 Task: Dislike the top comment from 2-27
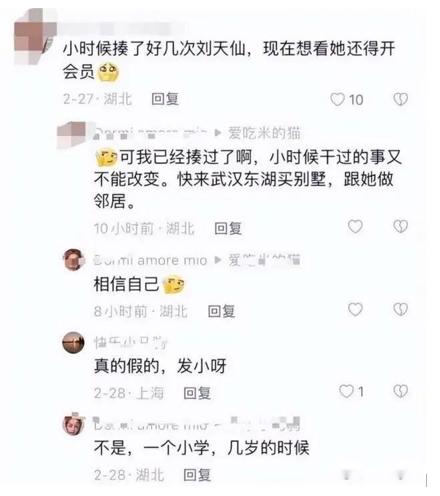point(400,99)
